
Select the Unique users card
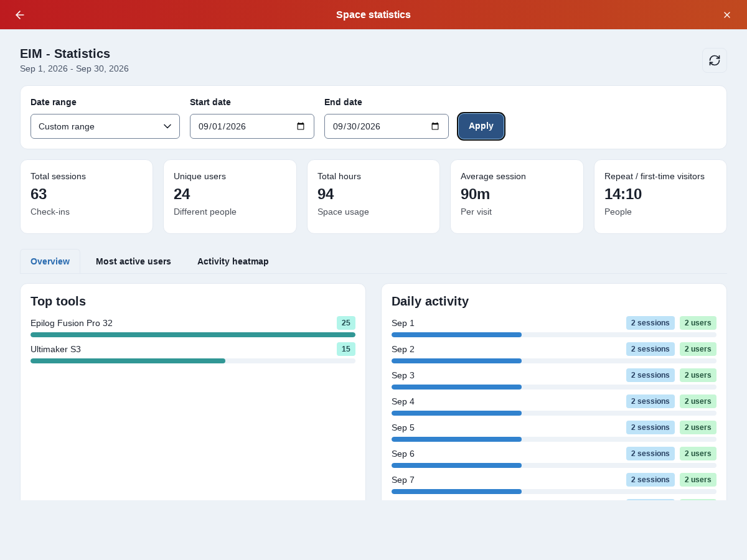tap(230, 197)
